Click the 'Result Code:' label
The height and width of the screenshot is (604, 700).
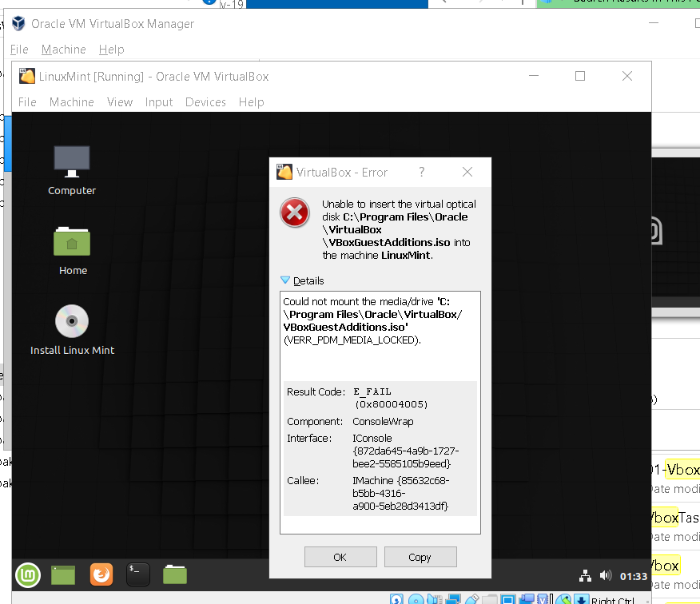[x=316, y=392]
